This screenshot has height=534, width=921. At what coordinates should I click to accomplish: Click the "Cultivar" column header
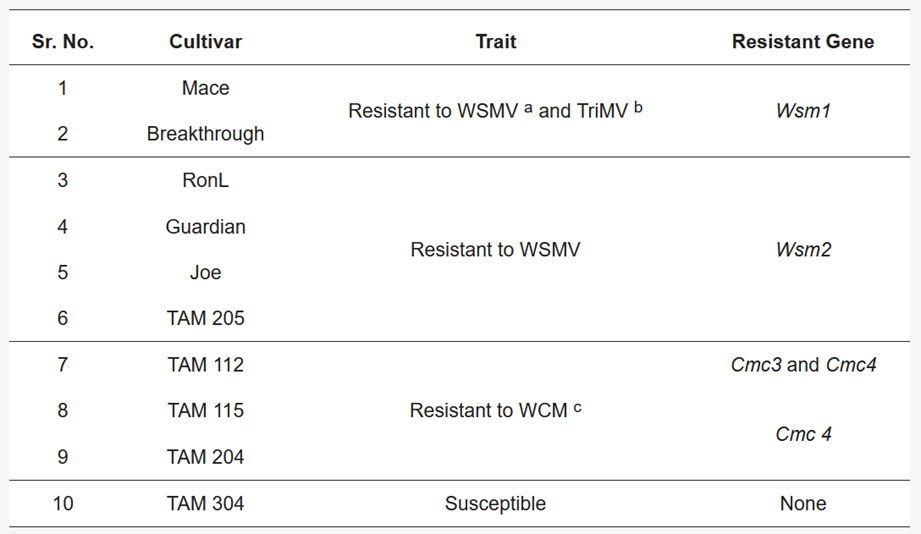pos(205,41)
